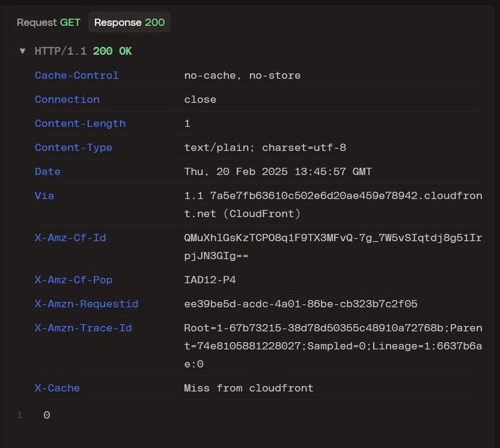The height and width of the screenshot is (448, 500).
Task: Select the X-Amz-Cf-Id header name
Action: click(70, 238)
